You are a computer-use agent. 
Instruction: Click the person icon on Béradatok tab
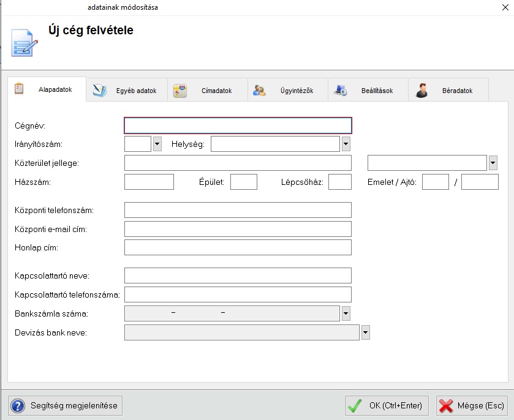click(x=421, y=91)
